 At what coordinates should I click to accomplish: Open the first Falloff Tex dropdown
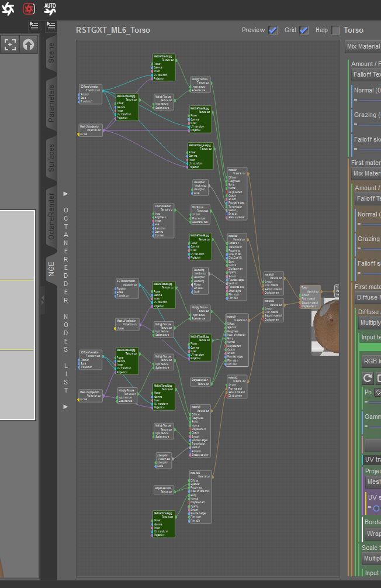coord(366,75)
